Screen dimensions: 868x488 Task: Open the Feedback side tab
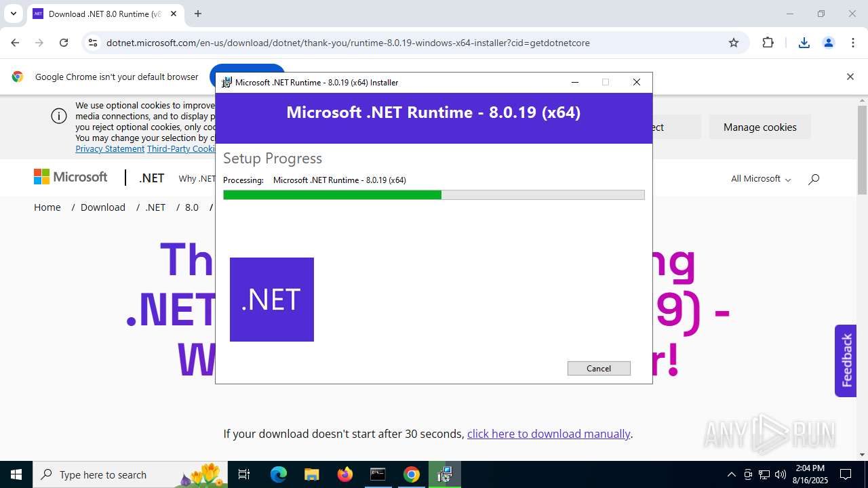(846, 361)
